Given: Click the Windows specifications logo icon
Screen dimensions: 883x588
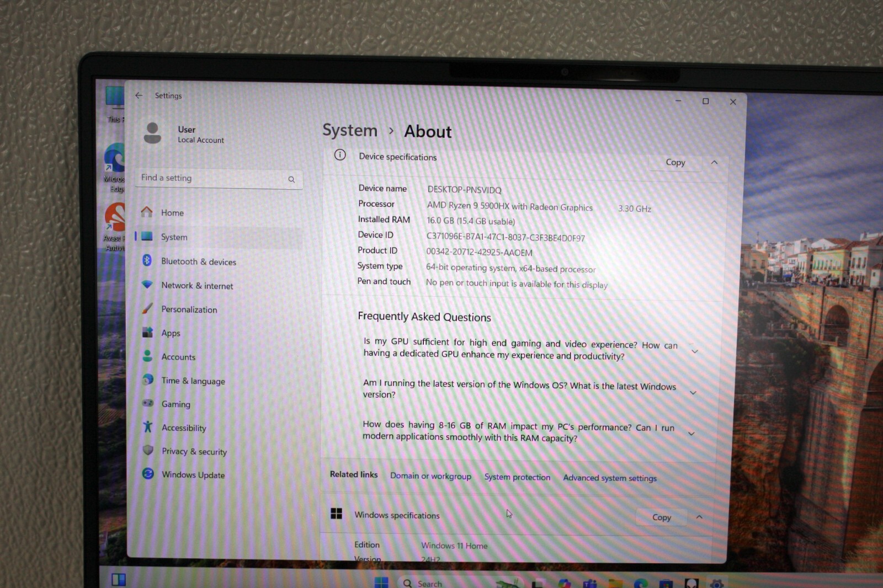Looking at the screenshot, I should pos(336,514).
